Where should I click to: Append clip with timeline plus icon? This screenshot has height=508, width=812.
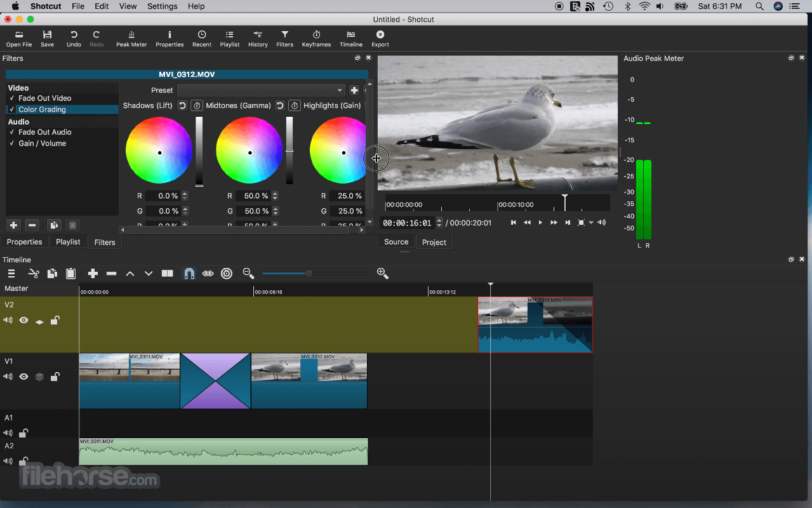click(x=93, y=274)
